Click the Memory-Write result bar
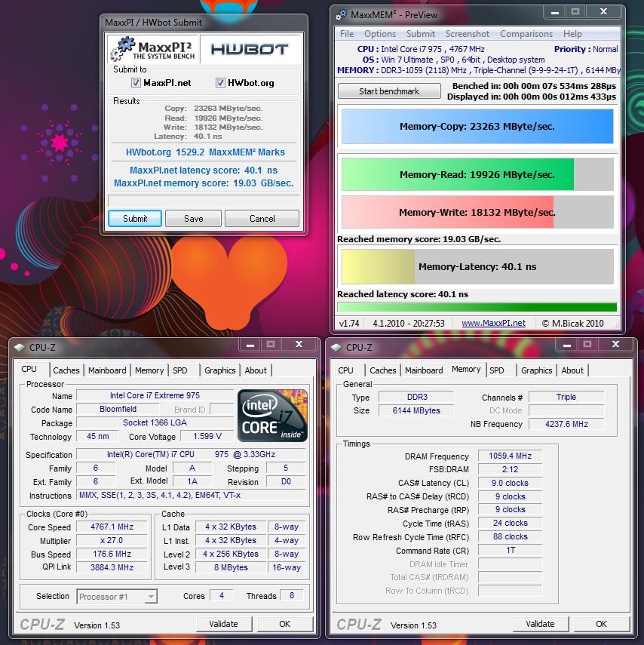644x645 pixels. pyautogui.click(x=477, y=212)
